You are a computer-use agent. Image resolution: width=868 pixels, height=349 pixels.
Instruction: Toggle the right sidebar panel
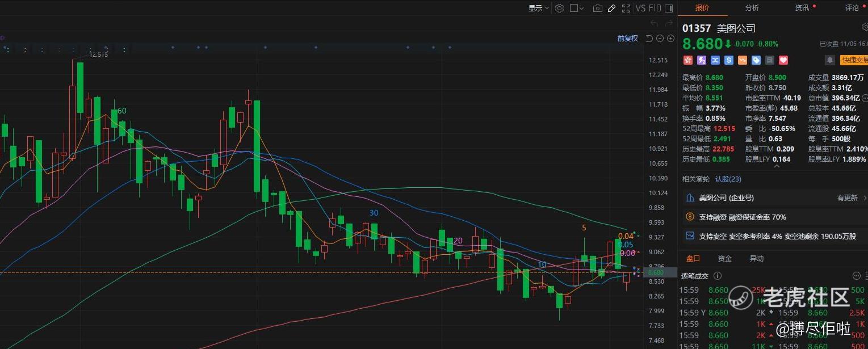[x=668, y=8]
